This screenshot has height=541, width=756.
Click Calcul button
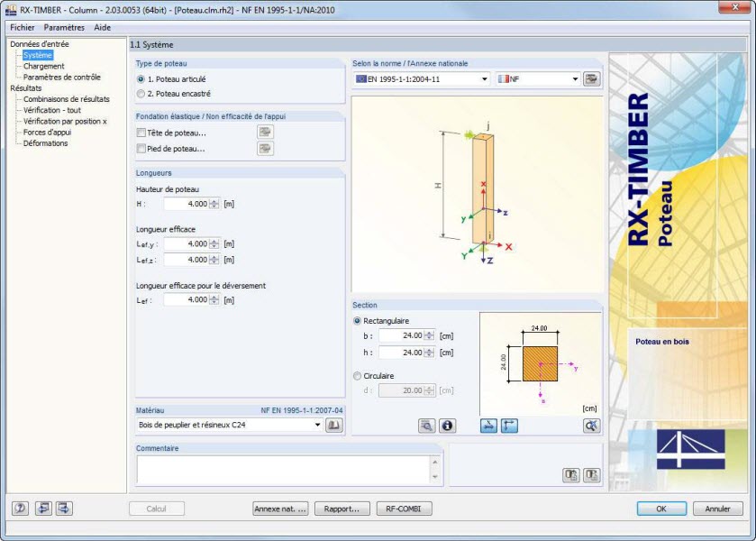coord(157,509)
